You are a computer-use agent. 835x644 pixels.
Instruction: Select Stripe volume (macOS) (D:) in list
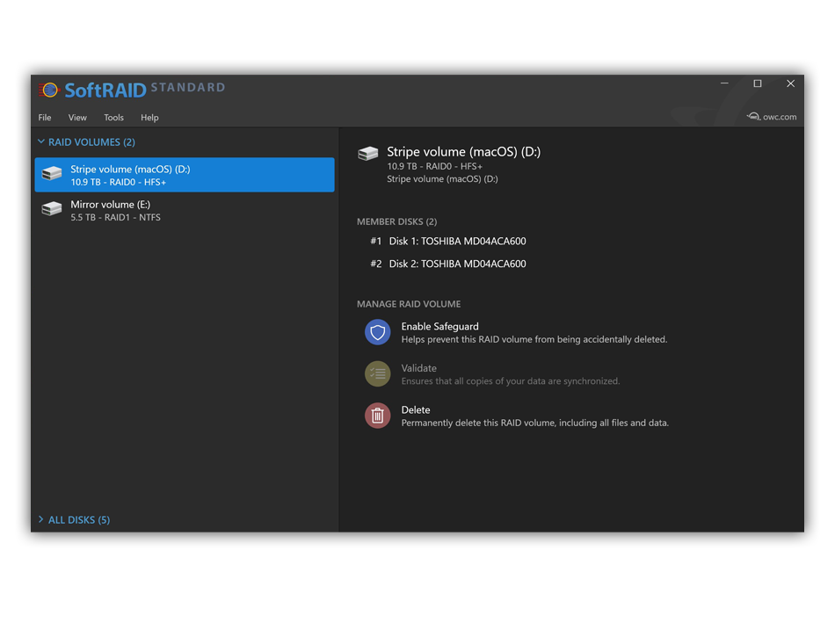[185, 175]
